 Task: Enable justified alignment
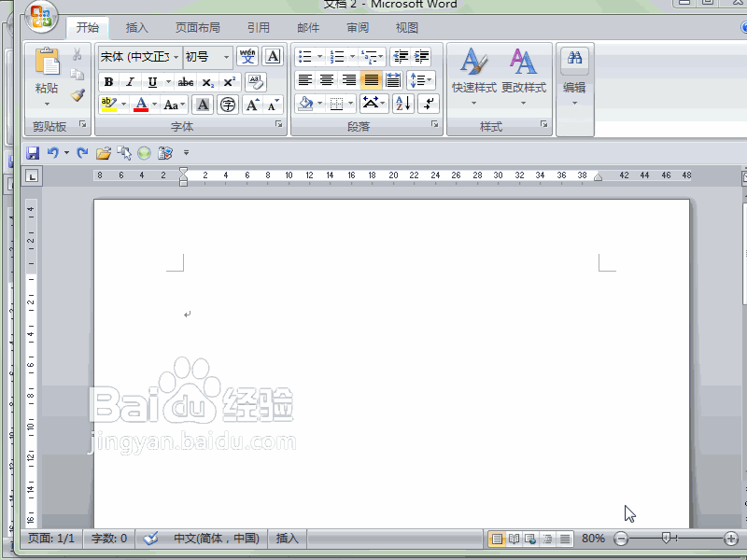point(371,79)
